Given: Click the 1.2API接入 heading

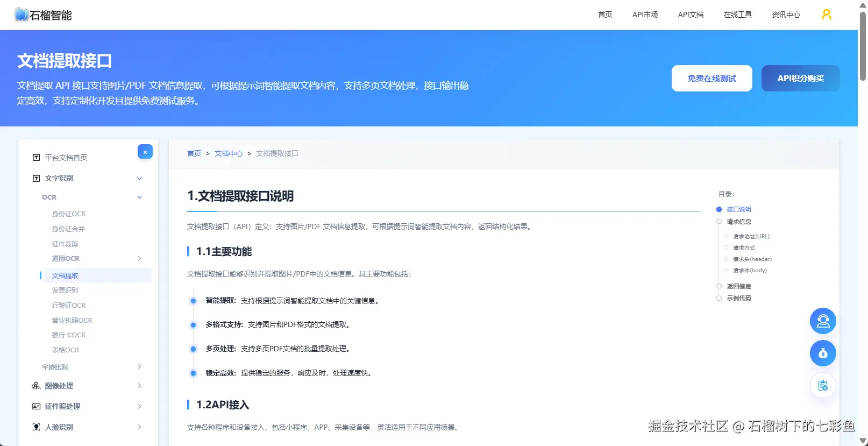Looking at the screenshot, I should coord(223,405).
